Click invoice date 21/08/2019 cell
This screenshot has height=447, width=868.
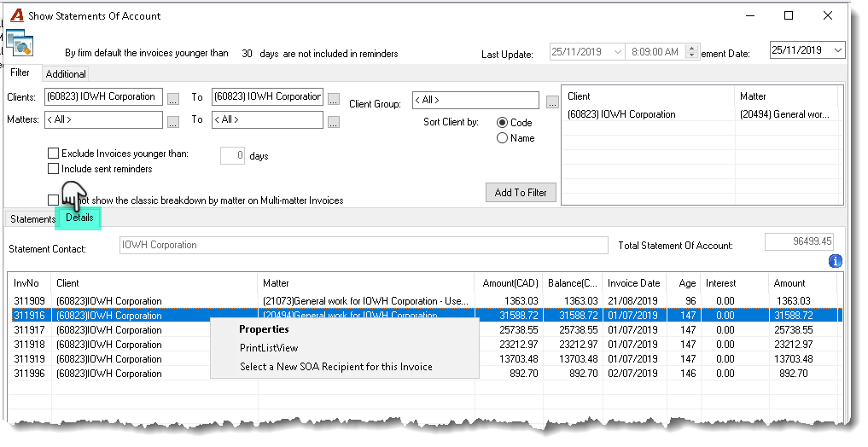point(632,301)
